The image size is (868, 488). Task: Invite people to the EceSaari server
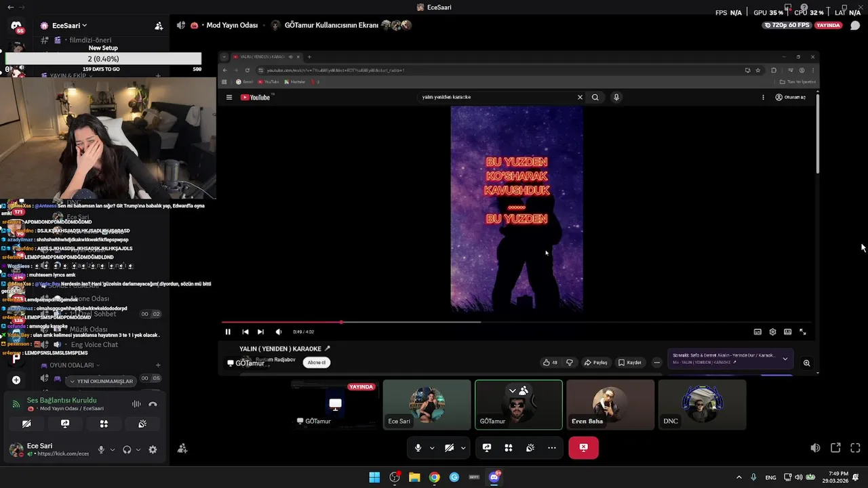point(159,26)
